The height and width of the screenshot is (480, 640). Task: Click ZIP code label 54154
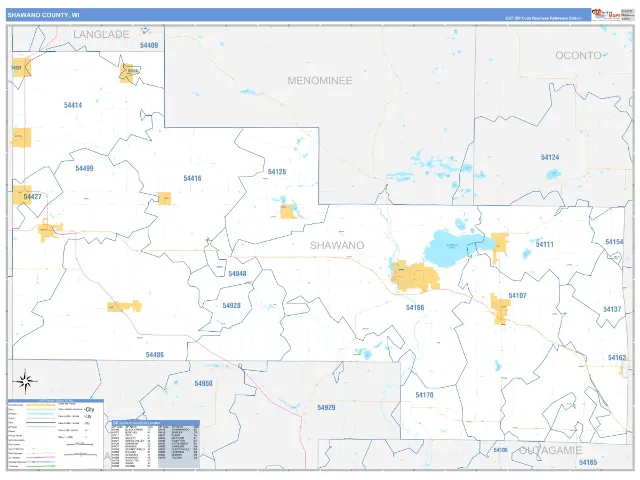coord(614,242)
